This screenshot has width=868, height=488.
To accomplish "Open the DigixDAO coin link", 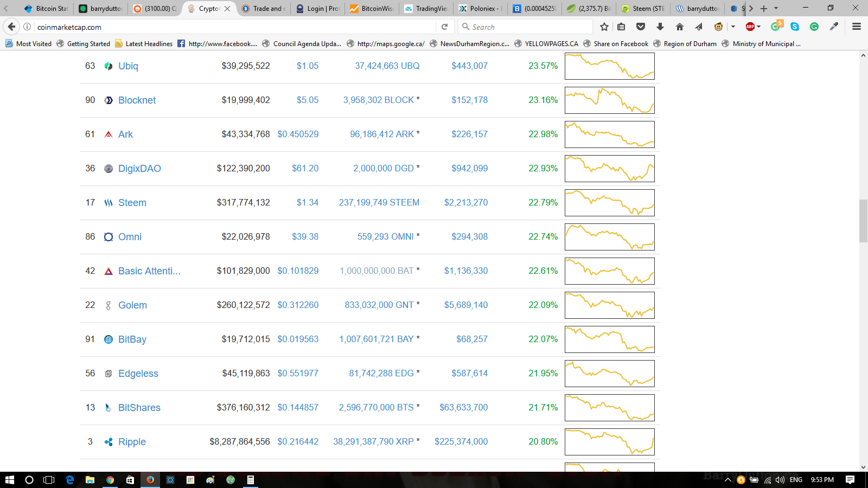I will (x=139, y=169).
